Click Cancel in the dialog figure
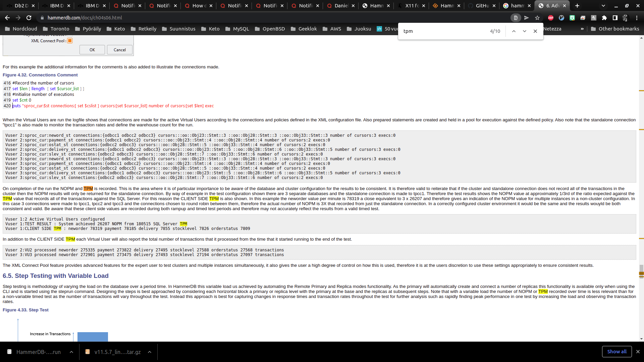 point(120,50)
